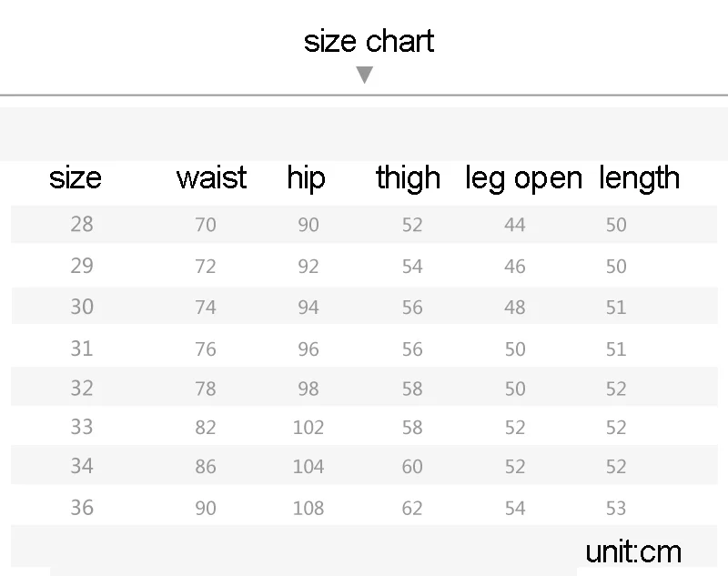This screenshot has width=728, height=576.
Task: Click the 'length' column header
Action: 640,178
